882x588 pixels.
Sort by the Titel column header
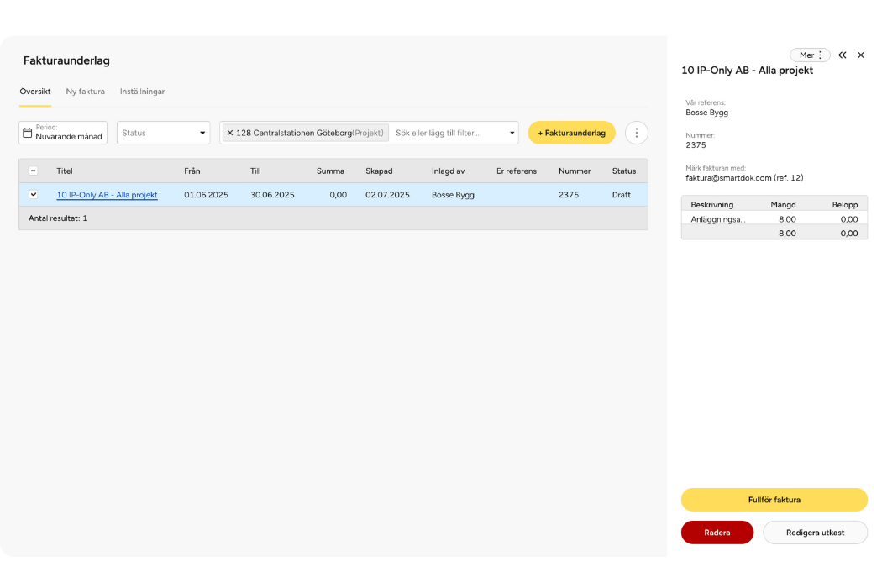[x=65, y=171]
